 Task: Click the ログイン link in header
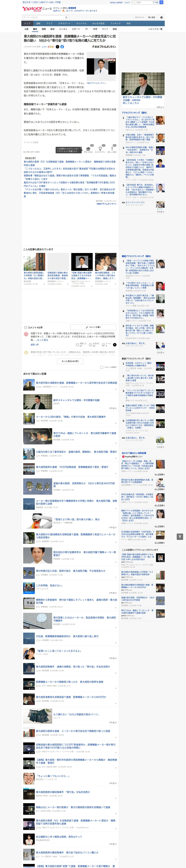(x=57, y=11)
